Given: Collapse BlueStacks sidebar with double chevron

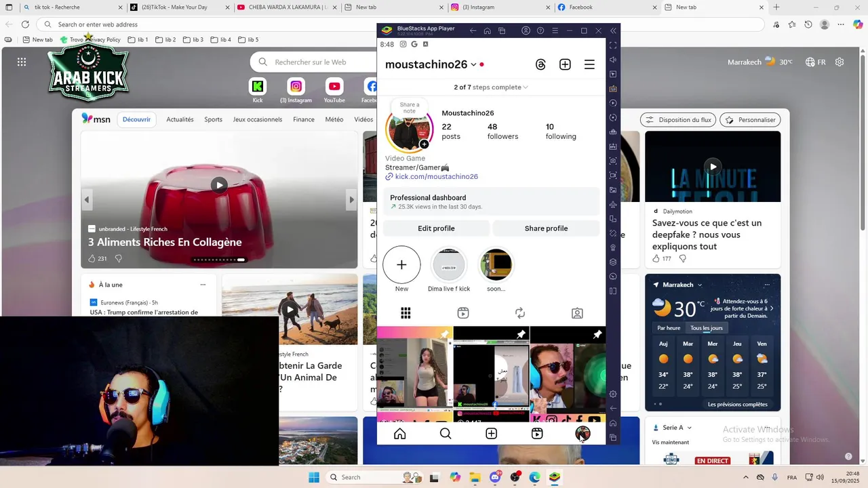Looking at the screenshot, I should click(x=613, y=30).
